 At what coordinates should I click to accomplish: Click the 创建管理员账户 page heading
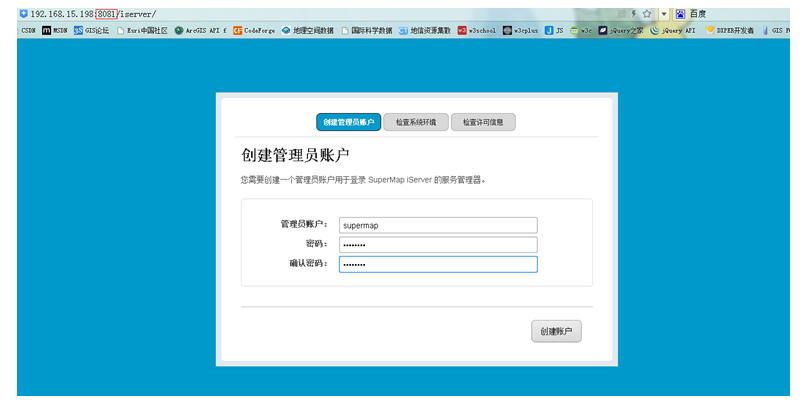point(295,155)
